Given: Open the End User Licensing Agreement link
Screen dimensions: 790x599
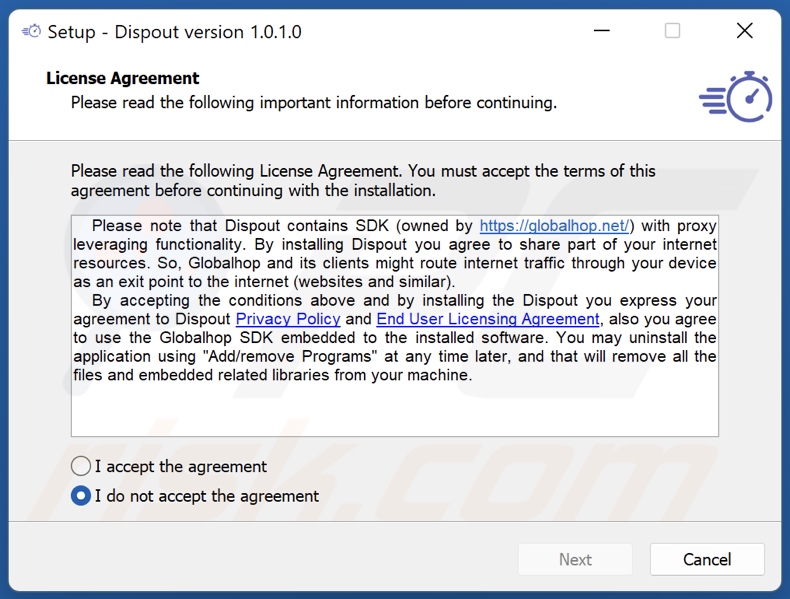Looking at the screenshot, I should point(488,319).
